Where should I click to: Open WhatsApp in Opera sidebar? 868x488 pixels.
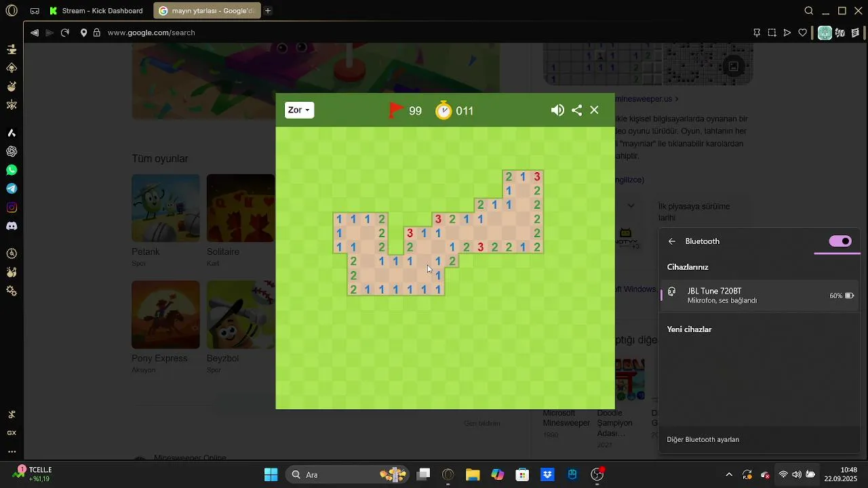pos(12,170)
